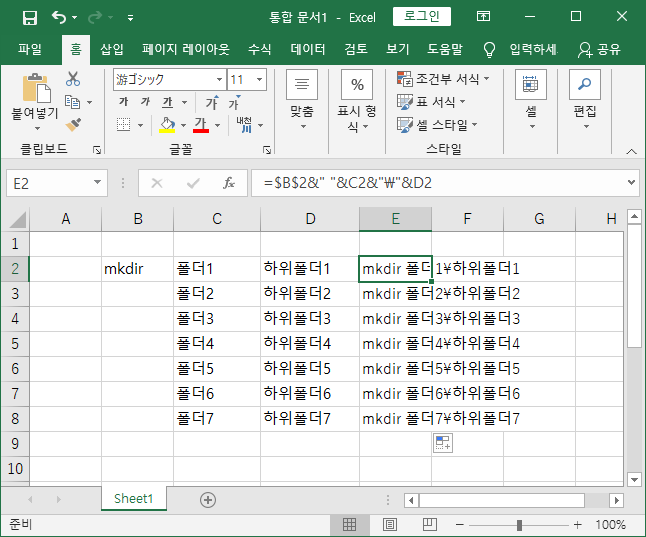Cancel formula entry X icon
Viewport: 646px width, 537px height.
157,183
